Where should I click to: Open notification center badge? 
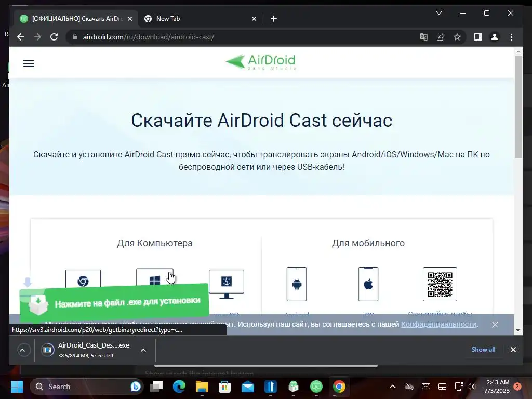coord(517,386)
